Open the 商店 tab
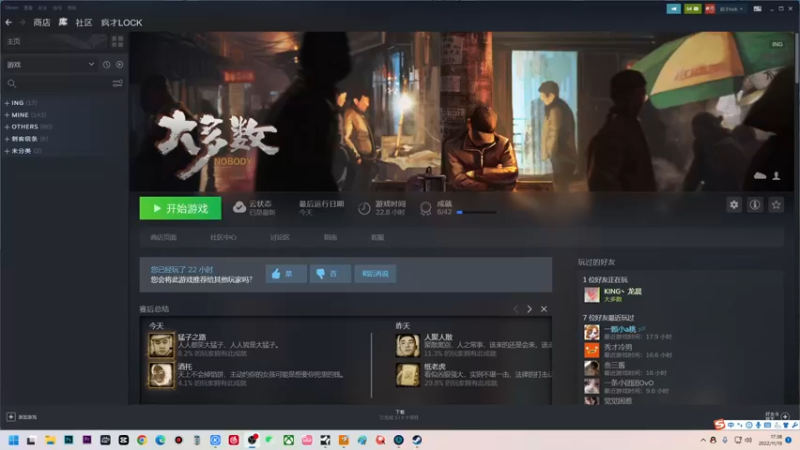The width and height of the screenshot is (800, 450). (42, 22)
